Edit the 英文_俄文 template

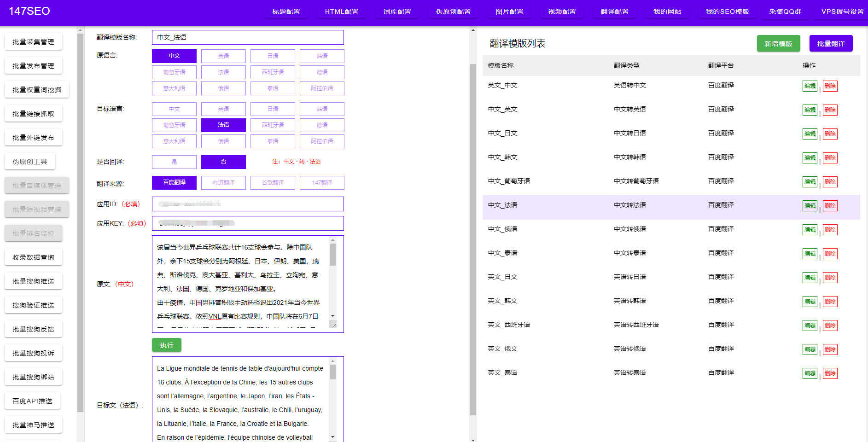coord(810,349)
